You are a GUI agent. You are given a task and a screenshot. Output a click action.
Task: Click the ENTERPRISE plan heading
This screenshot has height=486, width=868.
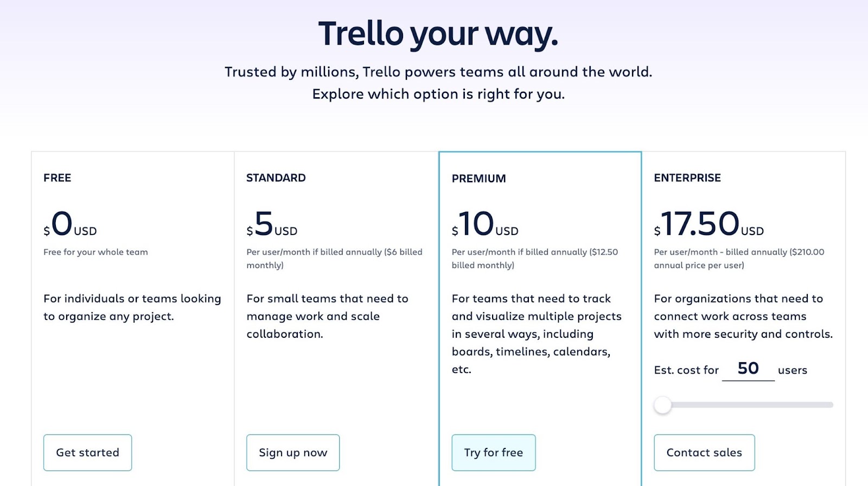[x=687, y=178]
